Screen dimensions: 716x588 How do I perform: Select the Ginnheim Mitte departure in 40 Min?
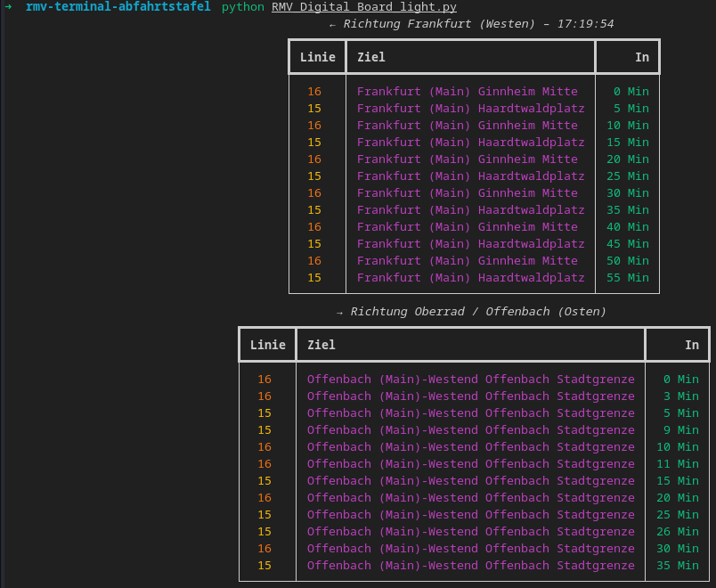click(467, 227)
